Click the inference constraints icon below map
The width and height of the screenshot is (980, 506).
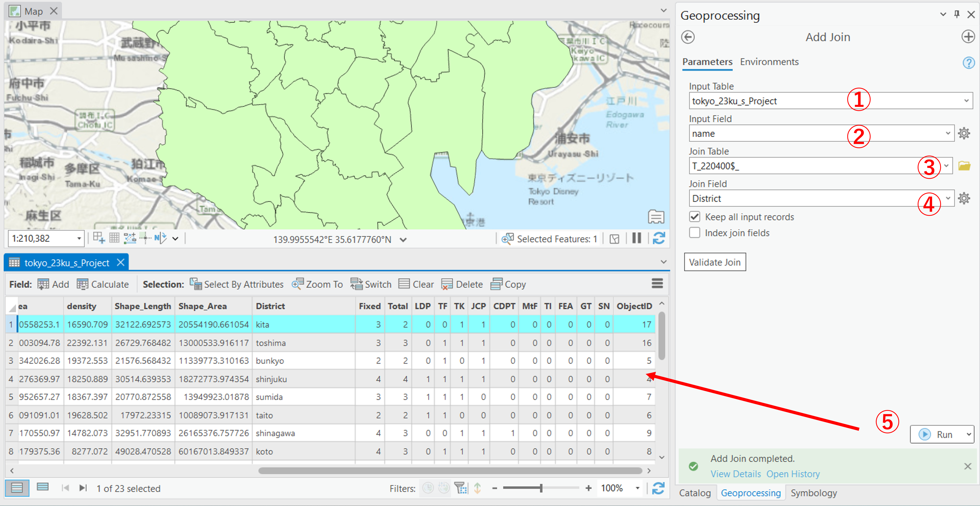click(x=145, y=238)
